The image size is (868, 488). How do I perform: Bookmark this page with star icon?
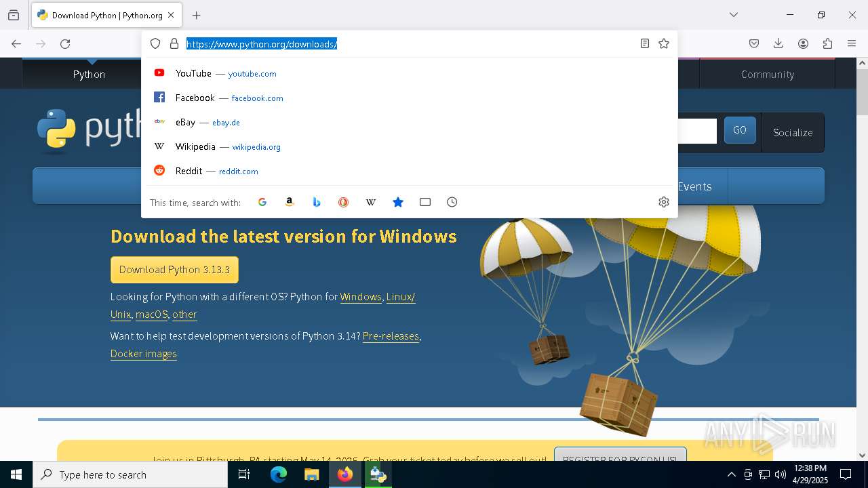pyautogui.click(x=664, y=44)
